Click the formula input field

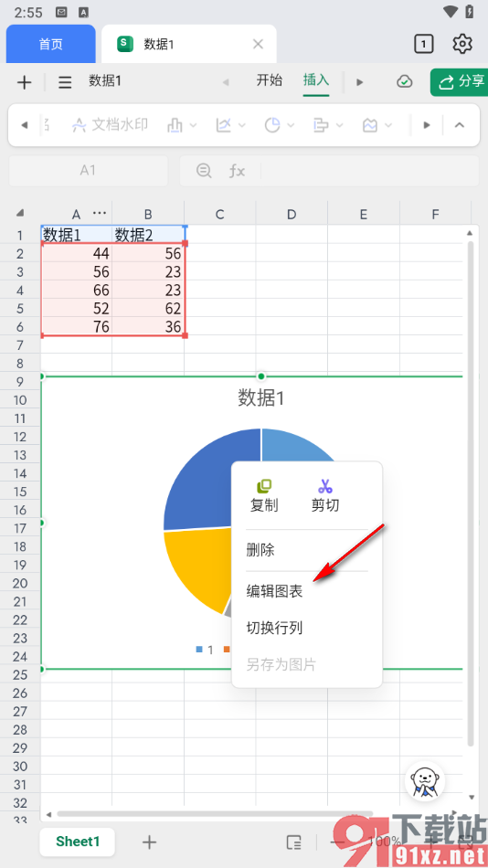tap(369, 171)
